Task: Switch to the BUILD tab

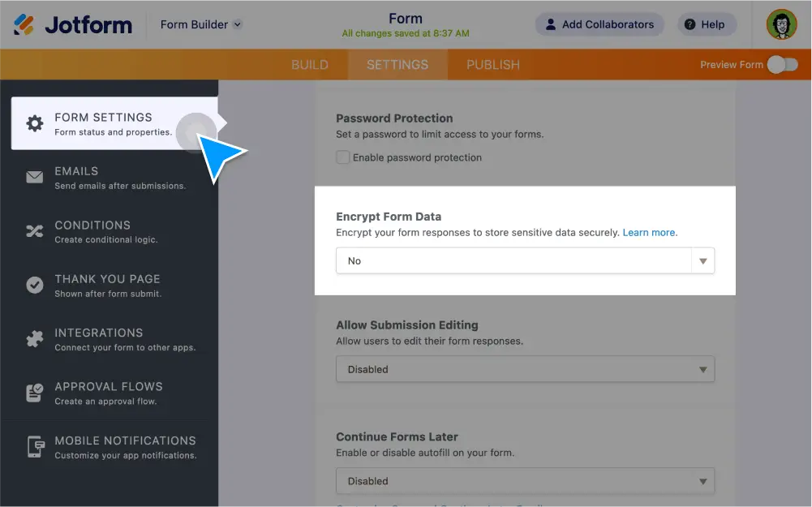Action: point(310,65)
